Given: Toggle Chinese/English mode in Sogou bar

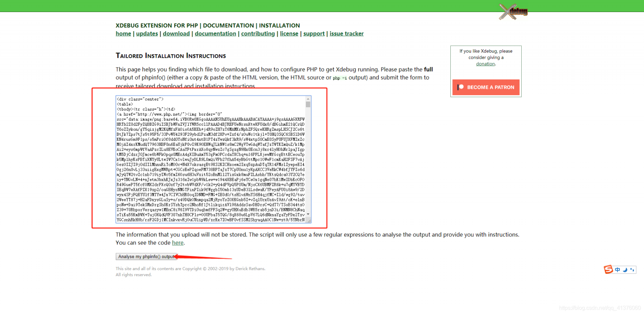Looking at the screenshot, I should click(617, 270).
